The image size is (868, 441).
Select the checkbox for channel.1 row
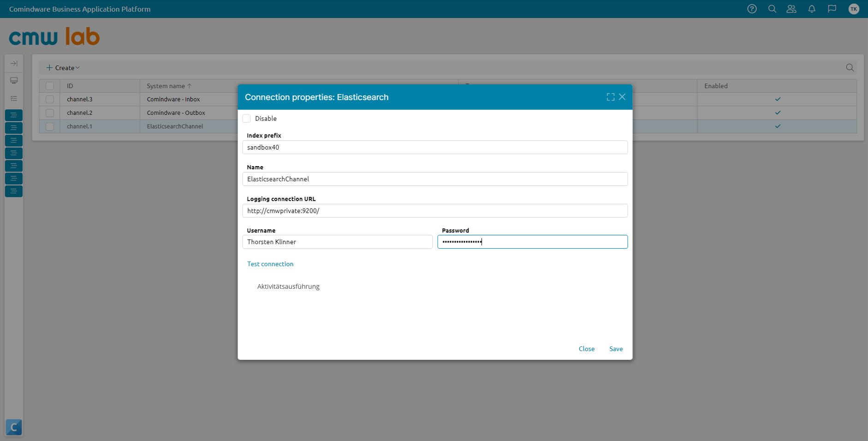50,126
